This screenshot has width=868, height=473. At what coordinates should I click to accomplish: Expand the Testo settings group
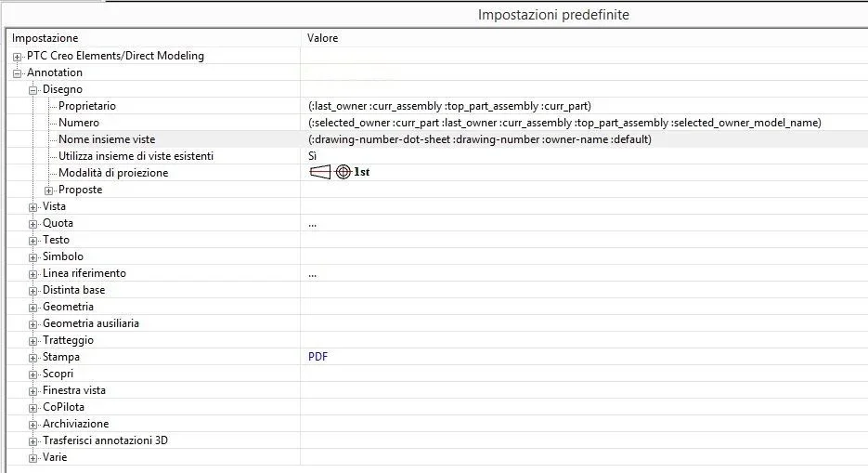[33, 241]
